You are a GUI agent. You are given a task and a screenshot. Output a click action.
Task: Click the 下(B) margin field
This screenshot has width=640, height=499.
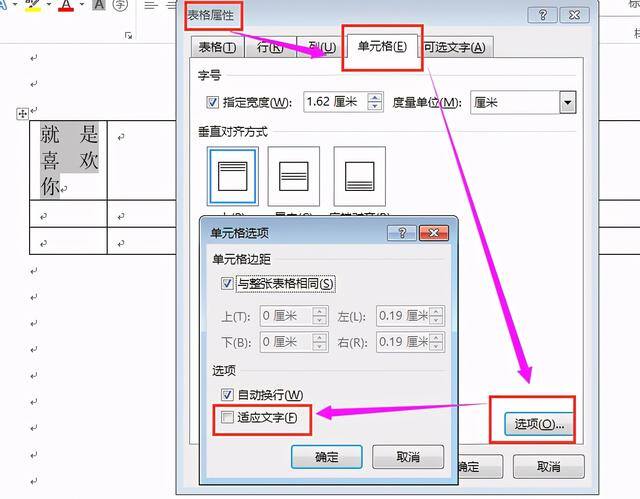pyautogui.click(x=286, y=342)
